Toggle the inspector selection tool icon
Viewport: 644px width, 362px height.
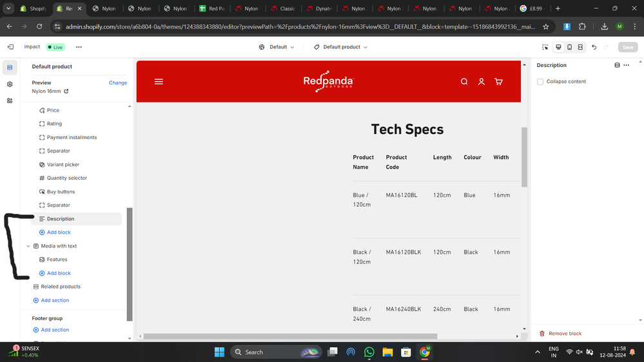point(545,47)
